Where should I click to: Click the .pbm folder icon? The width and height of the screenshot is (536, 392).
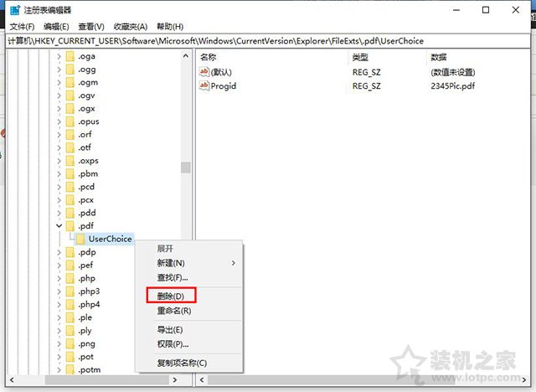coord(70,173)
